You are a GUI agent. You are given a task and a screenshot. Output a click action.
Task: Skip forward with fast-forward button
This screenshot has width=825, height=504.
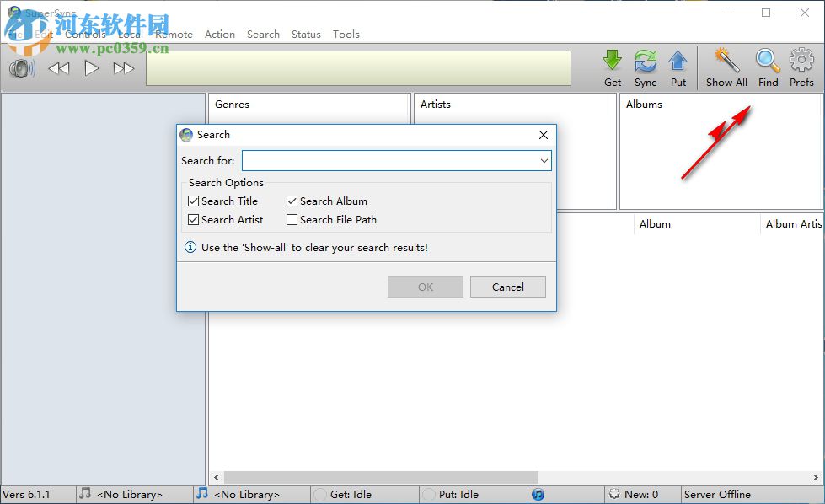click(124, 68)
